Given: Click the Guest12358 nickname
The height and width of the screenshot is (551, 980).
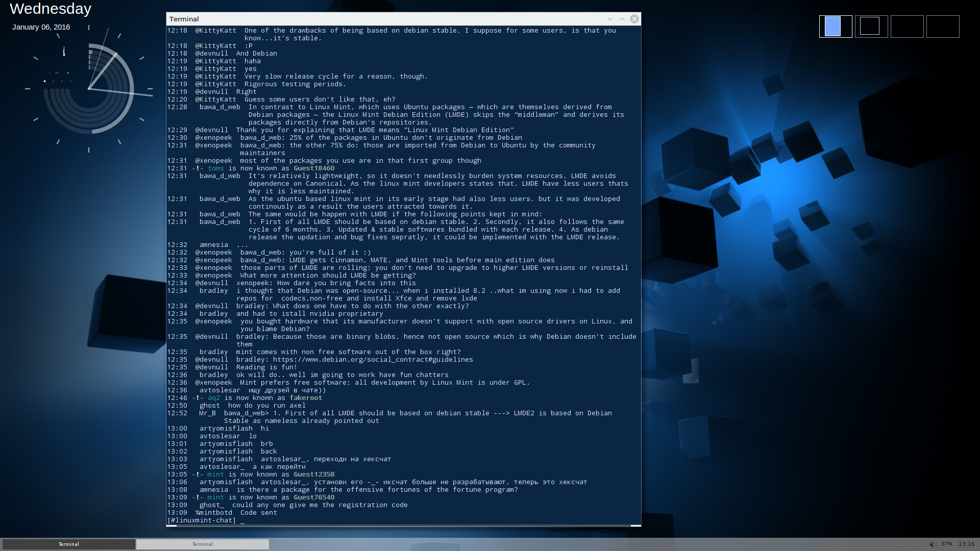Looking at the screenshot, I should click(x=314, y=474).
